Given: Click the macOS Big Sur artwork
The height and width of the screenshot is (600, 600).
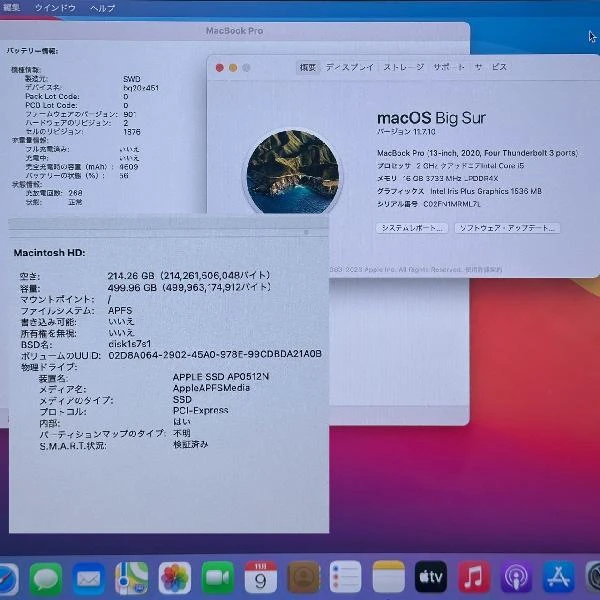Looking at the screenshot, I should pos(293,171).
